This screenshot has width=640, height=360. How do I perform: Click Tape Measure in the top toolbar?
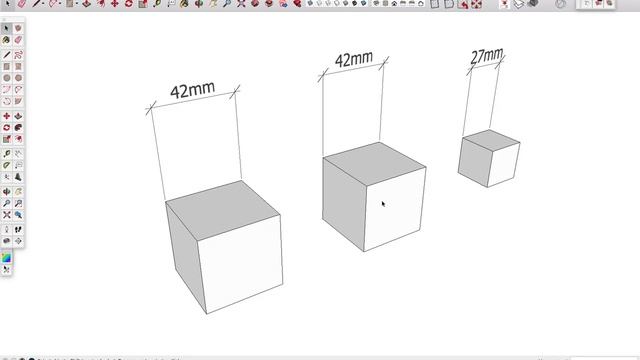(157, 4)
